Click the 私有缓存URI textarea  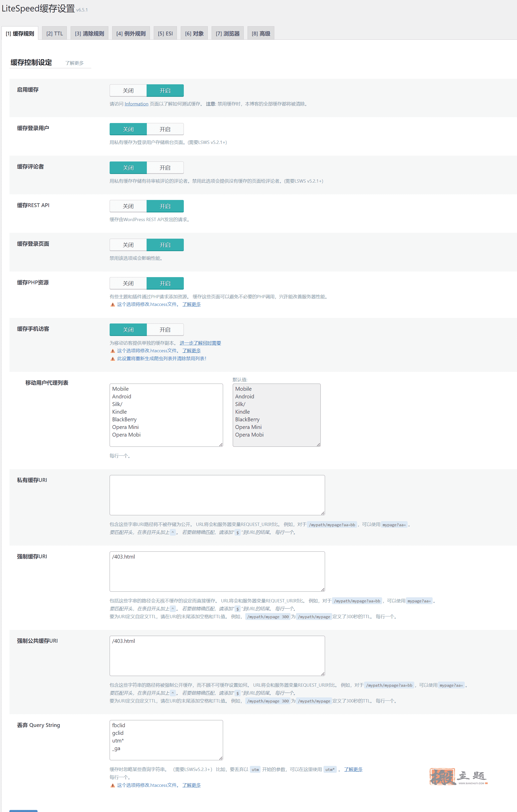pos(217,495)
